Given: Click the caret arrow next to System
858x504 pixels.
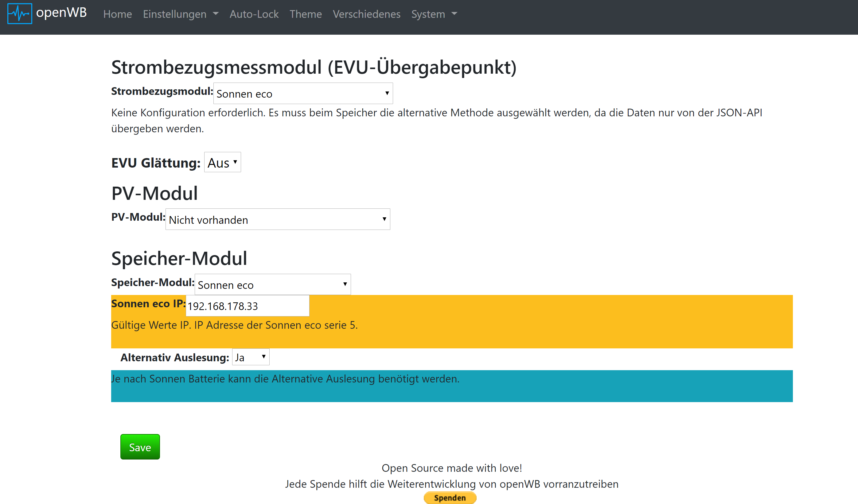Looking at the screenshot, I should click(454, 14).
